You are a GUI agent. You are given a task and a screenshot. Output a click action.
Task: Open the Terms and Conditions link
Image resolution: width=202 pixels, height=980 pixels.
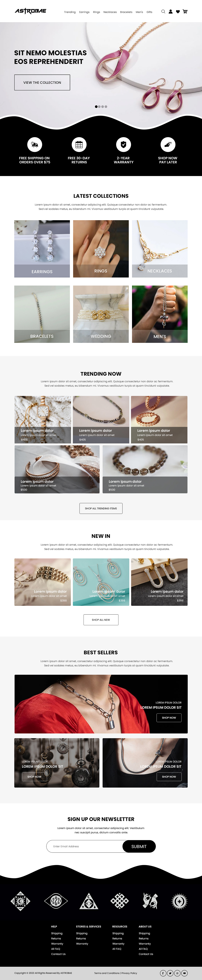pyautogui.click(x=107, y=973)
